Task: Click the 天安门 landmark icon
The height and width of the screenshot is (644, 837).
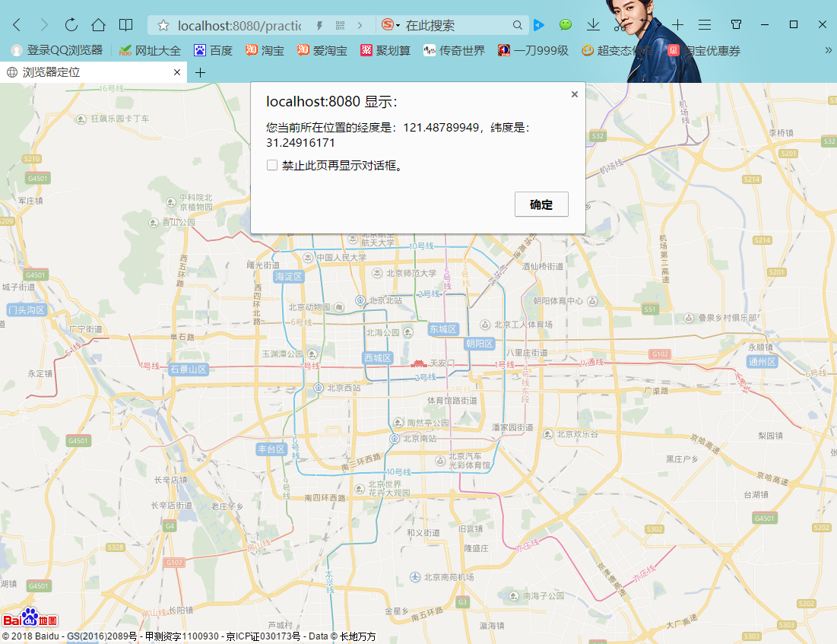Action: 418,363
